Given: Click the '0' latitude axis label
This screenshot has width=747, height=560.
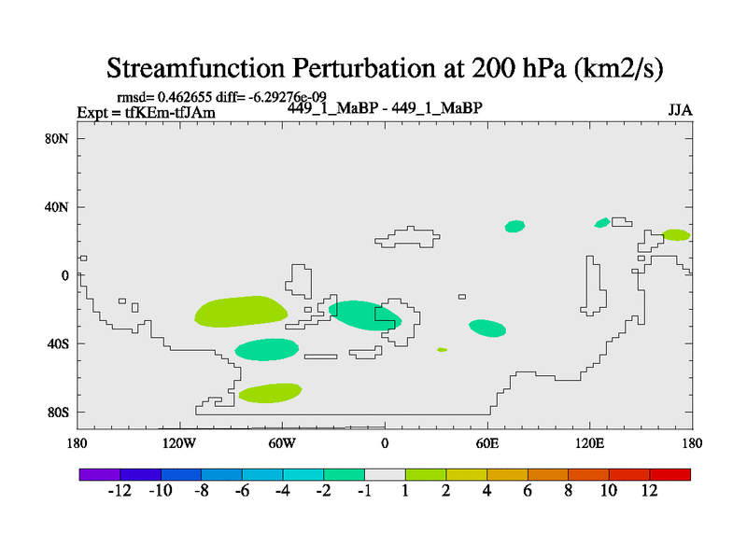Looking at the screenshot, I should (64, 275).
